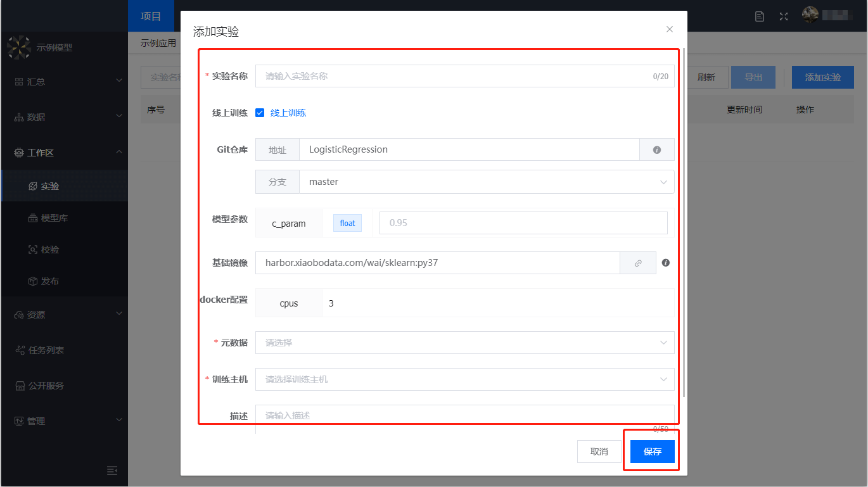The width and height of the screenshot is (868, 487).
Task: Expand the 管理 menu chevron
Action: pos(119,421)
